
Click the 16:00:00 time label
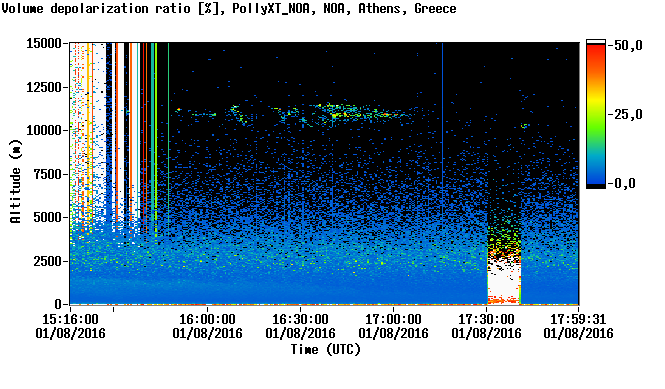(x=207, y=319)
